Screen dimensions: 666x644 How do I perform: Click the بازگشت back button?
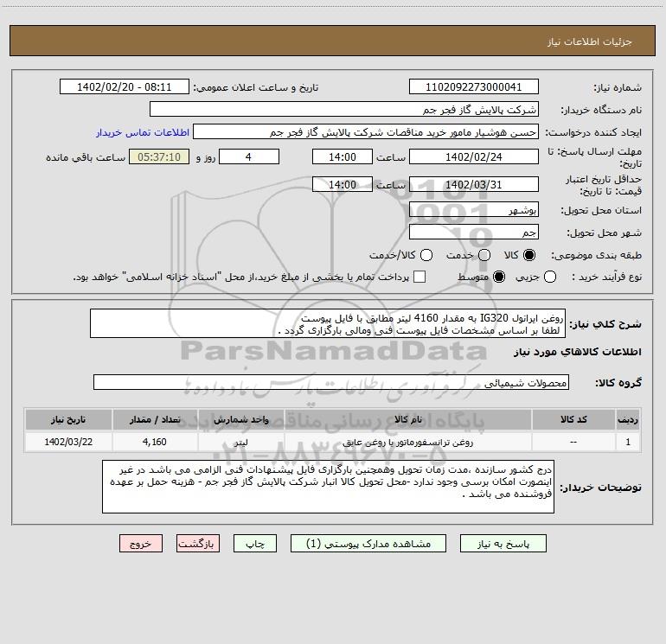198,544
